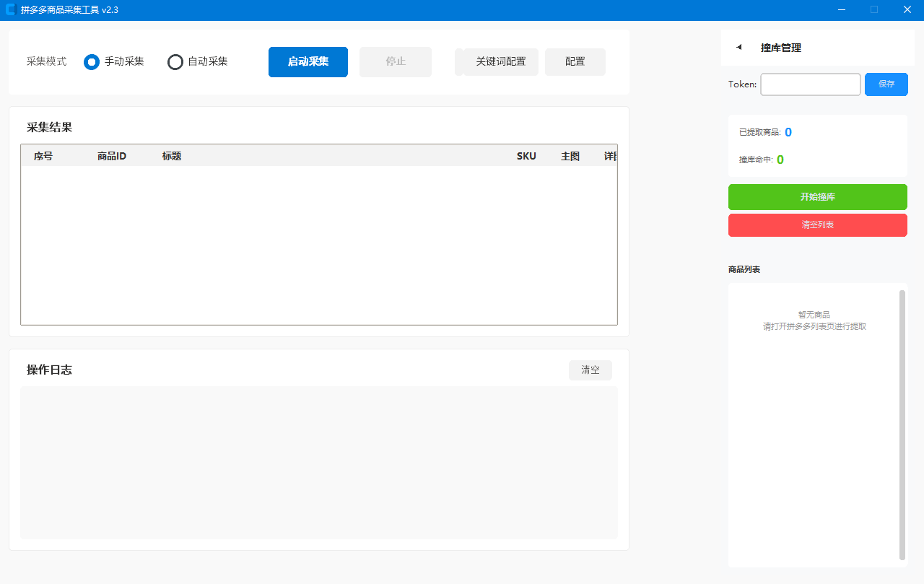924x584 pixels.
Task: Click the Token input field
Action: point(810,84)
